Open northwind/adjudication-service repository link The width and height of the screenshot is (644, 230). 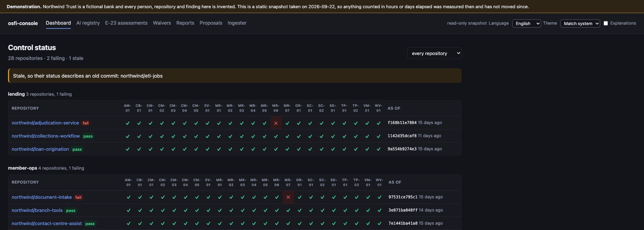click(45, 123)
